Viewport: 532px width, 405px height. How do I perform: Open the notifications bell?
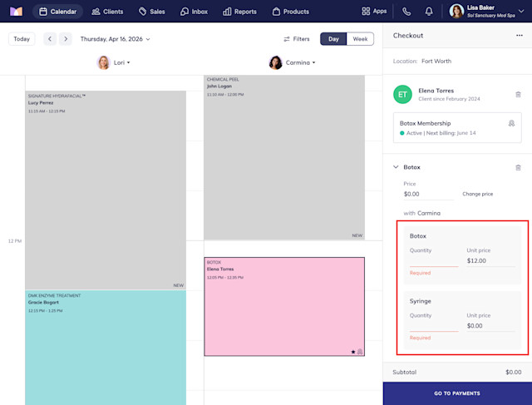tap(429, 12)
